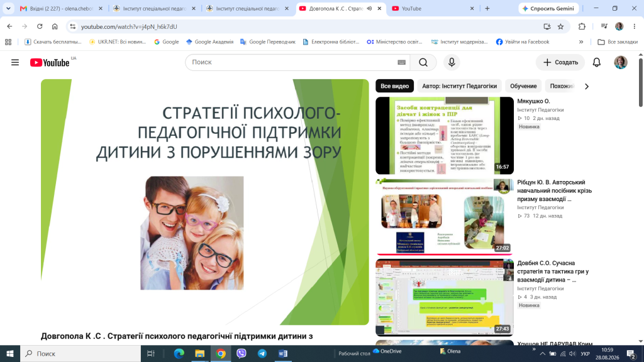Open a new browser tab
The height and width of the screenshot is (362, 644).
487,8
